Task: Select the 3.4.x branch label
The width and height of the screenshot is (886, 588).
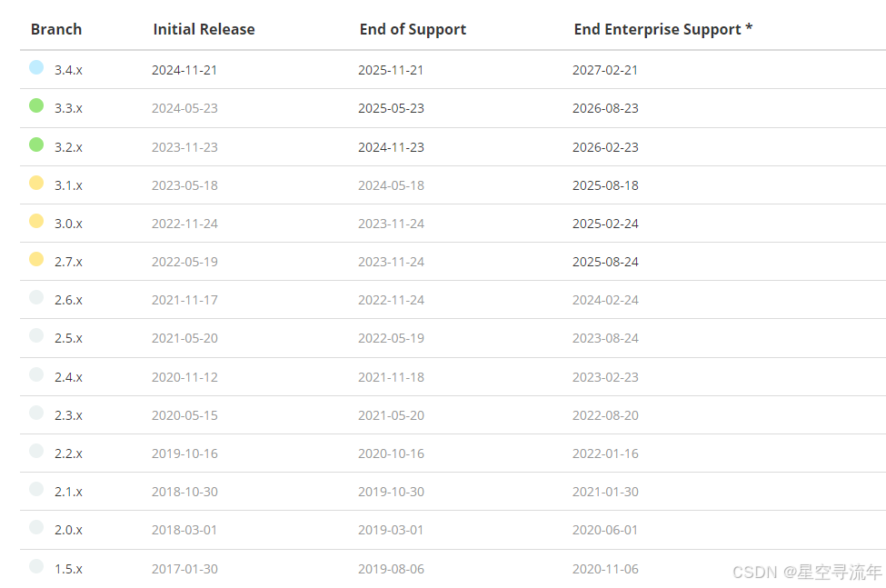Action: pos(68,70)
